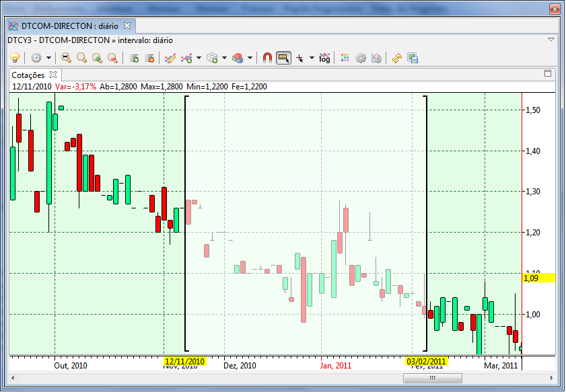Click scroll right arrow of horizontal scrollbar

[552, 378]
